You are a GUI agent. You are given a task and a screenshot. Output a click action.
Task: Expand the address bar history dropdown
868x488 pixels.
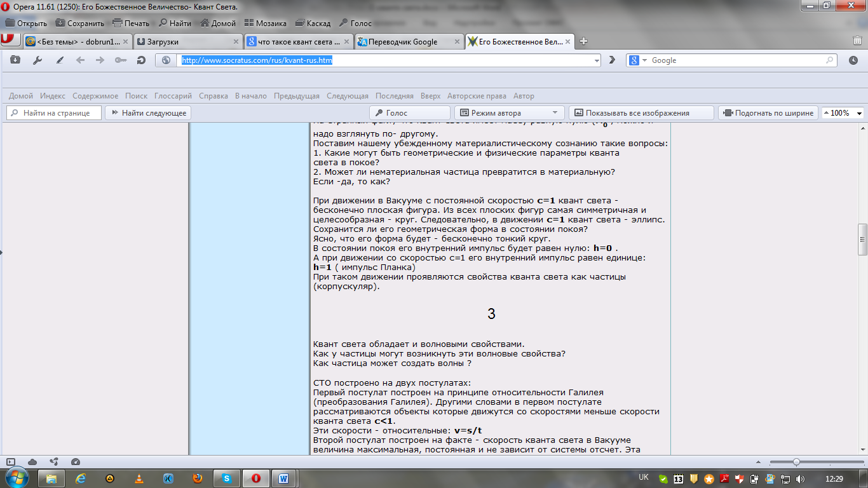point(596,60)
